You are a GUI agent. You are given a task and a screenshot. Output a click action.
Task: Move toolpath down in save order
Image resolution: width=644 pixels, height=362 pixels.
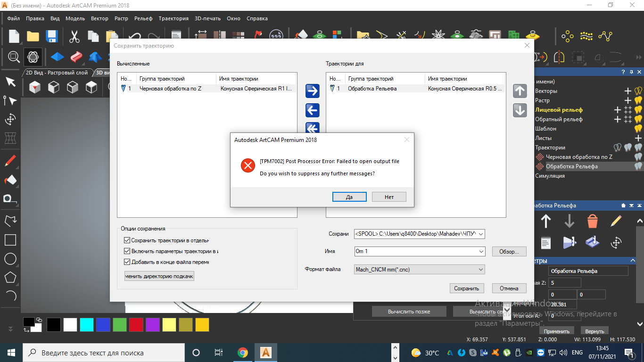tap(520, 110)
